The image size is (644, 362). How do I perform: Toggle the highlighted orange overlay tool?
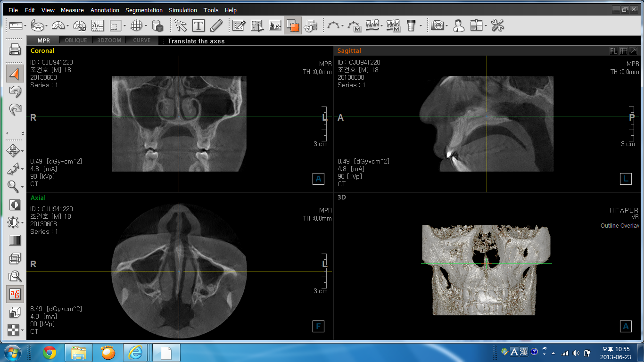[x=293, y=25]
